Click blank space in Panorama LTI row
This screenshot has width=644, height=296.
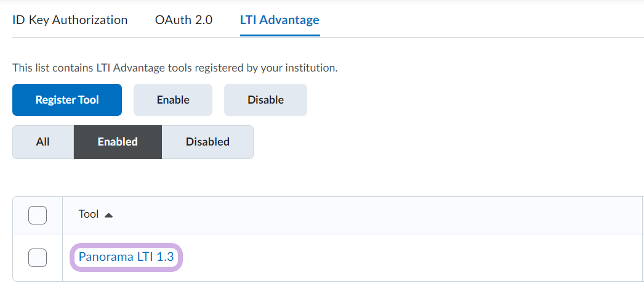(400, 258)
